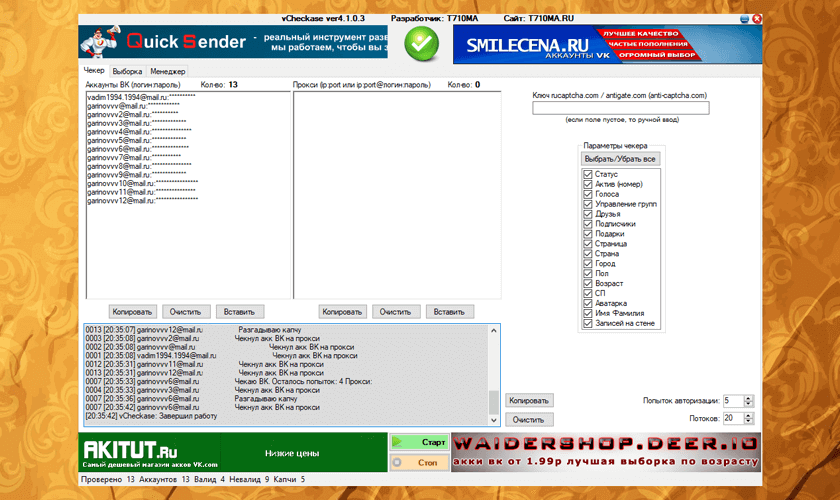The image size is (840, 500).
Task: Copy the log with Копировать button
Action: click(529, 400)
